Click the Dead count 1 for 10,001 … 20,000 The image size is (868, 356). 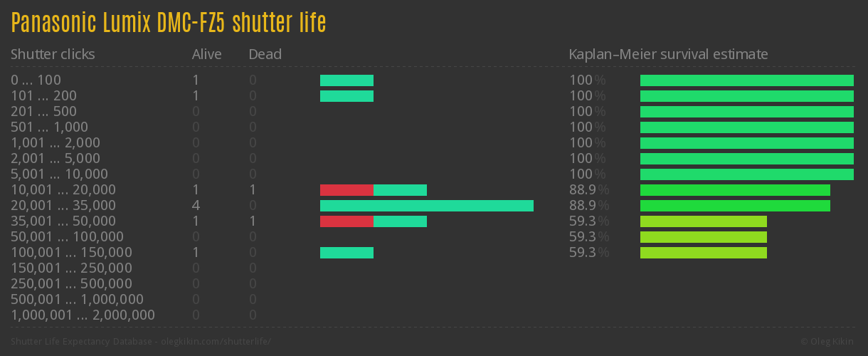pos(253,190)
